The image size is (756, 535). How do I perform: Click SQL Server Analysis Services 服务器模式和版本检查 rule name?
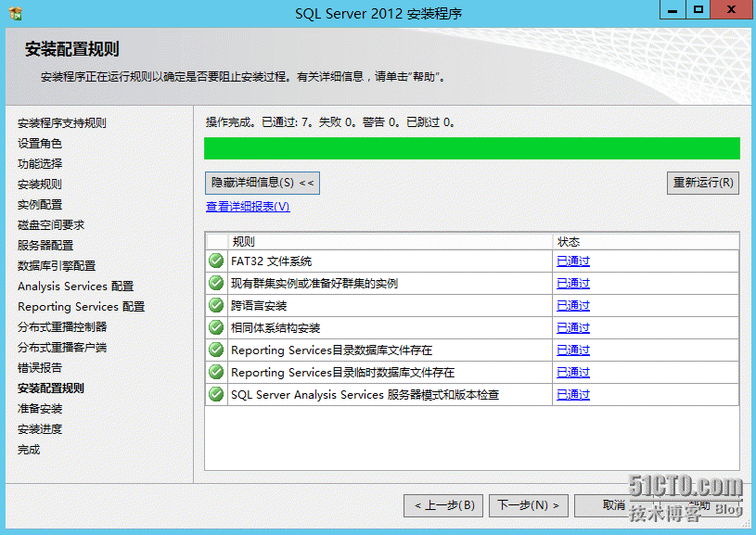(365, 394)
